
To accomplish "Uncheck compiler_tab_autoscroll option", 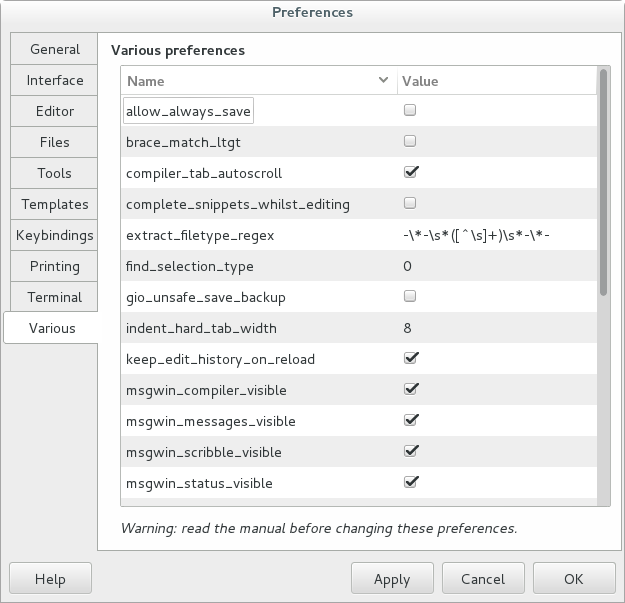I will (x=410, y=173).
